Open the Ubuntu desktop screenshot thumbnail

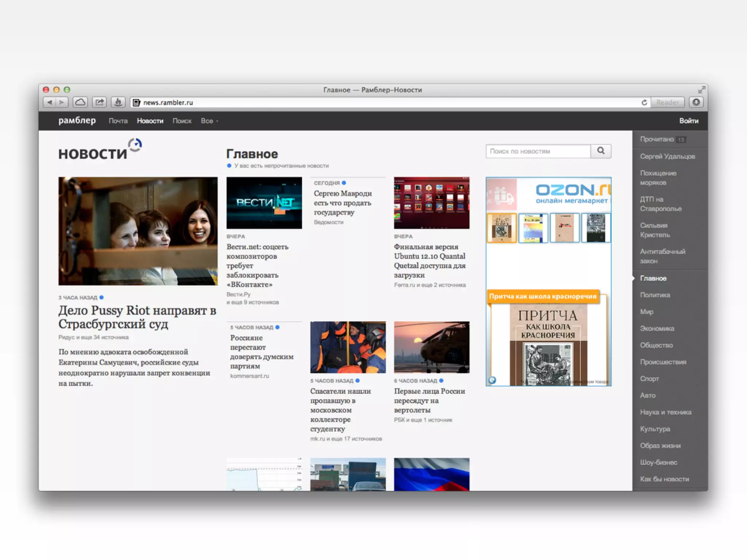tap(431, 203)
